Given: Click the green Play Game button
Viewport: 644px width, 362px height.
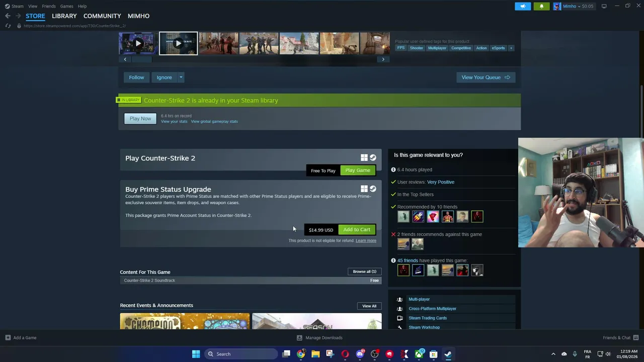Looking at the screenshot, I should 358,170.
